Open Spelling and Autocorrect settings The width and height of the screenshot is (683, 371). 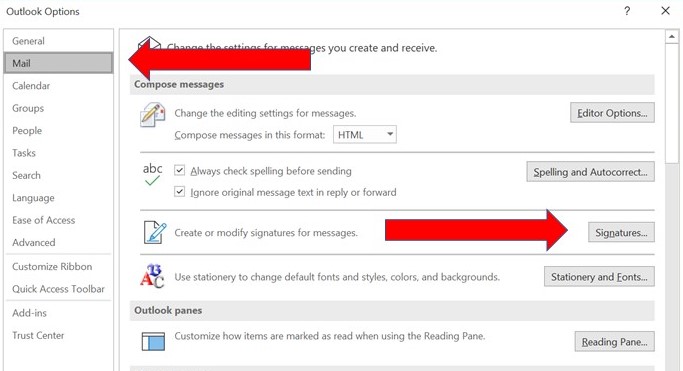tap(590, 172)
